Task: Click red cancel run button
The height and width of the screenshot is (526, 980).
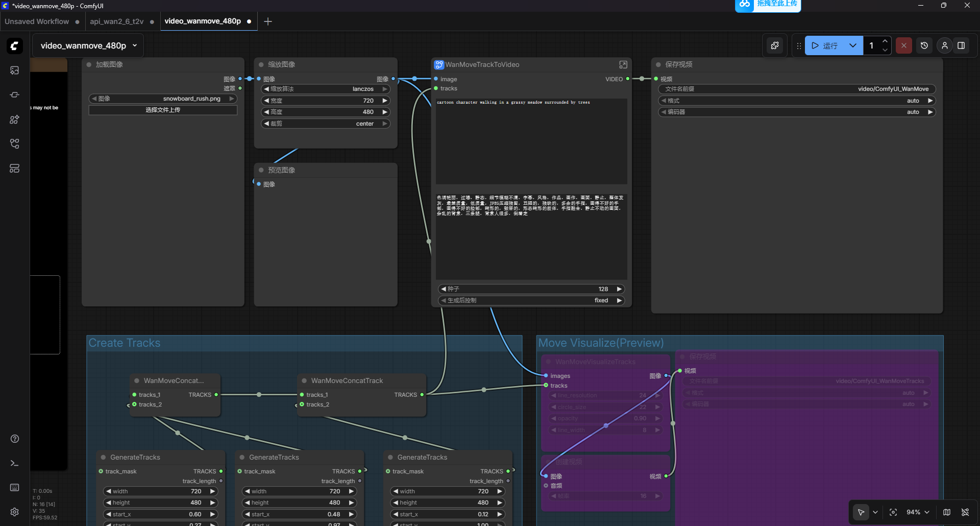Action: (x=903, y=45)
